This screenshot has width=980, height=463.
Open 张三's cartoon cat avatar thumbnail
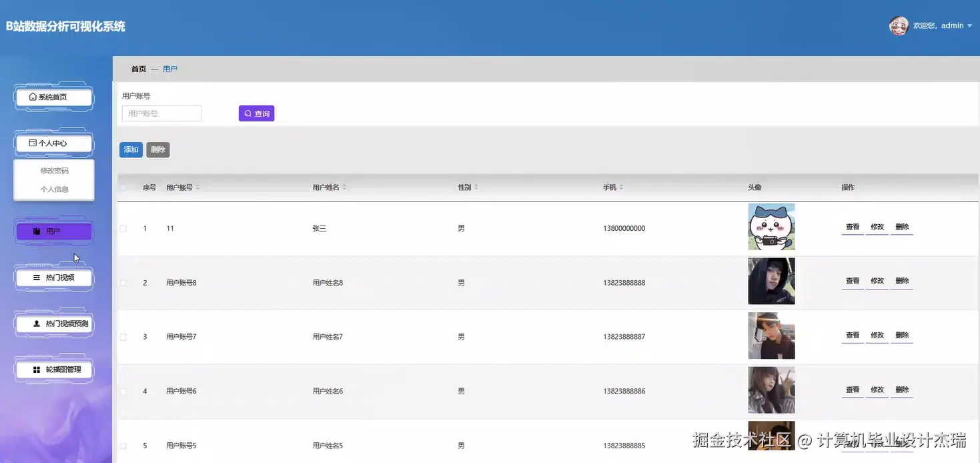(x=772, y=227)
